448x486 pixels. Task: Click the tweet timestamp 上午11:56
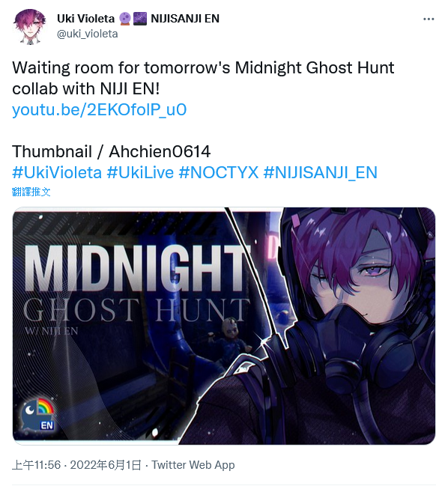pyautogui.click(x=36, y=465)
